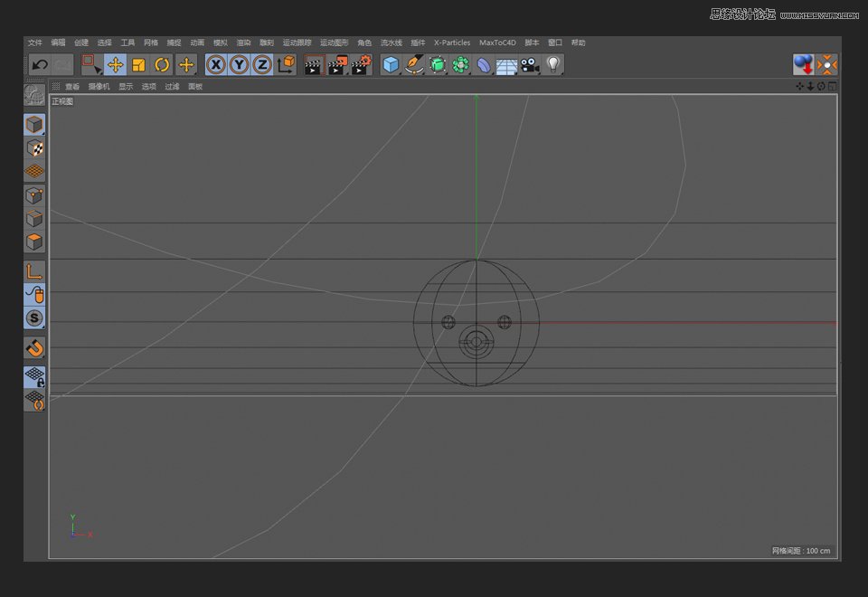The image size is (868, 597).
Task: Click the Spline Pen tool icon
Action: point(414,64)
